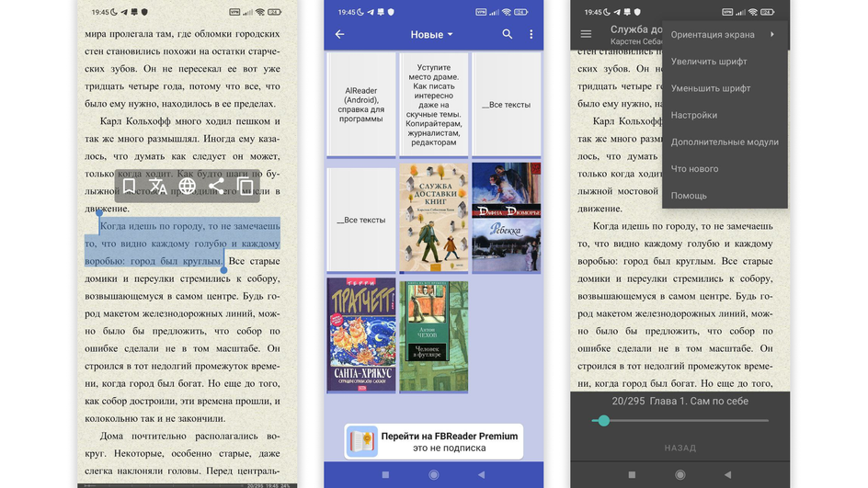Screen dimensions: 868x488
Task: Click the reading progress slider handle
Action: (604, 421)
